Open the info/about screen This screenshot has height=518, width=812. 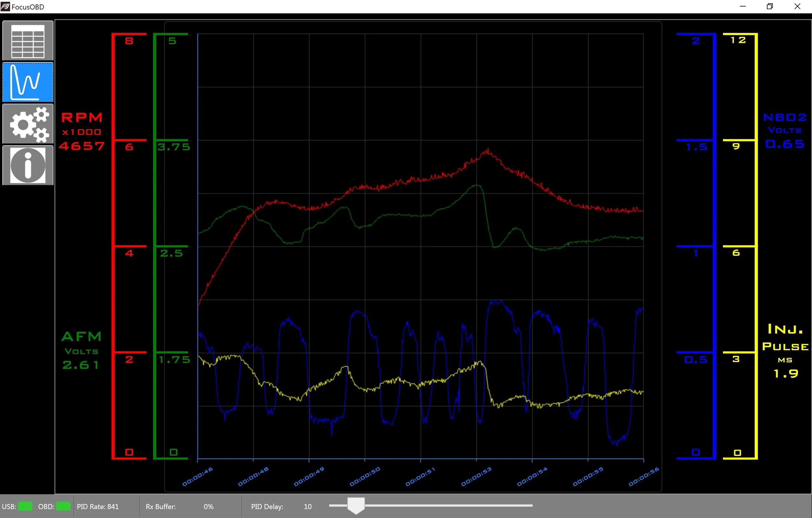(x=28, y=165)
